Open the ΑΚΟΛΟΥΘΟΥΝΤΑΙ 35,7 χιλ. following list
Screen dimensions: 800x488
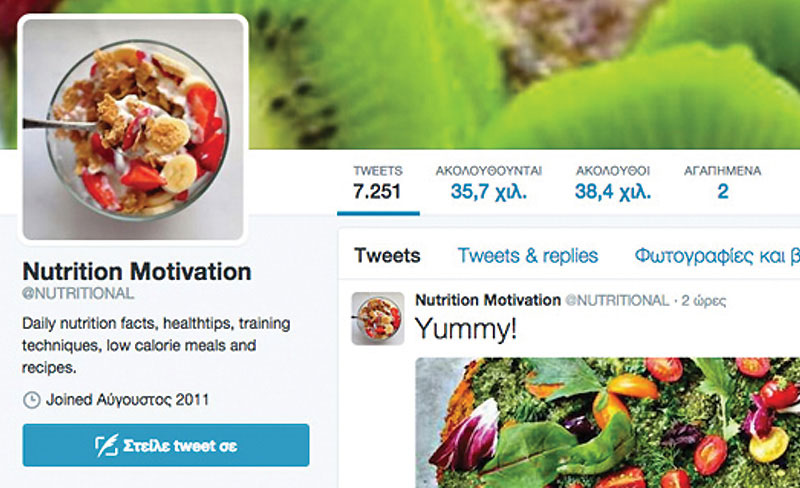489,183
